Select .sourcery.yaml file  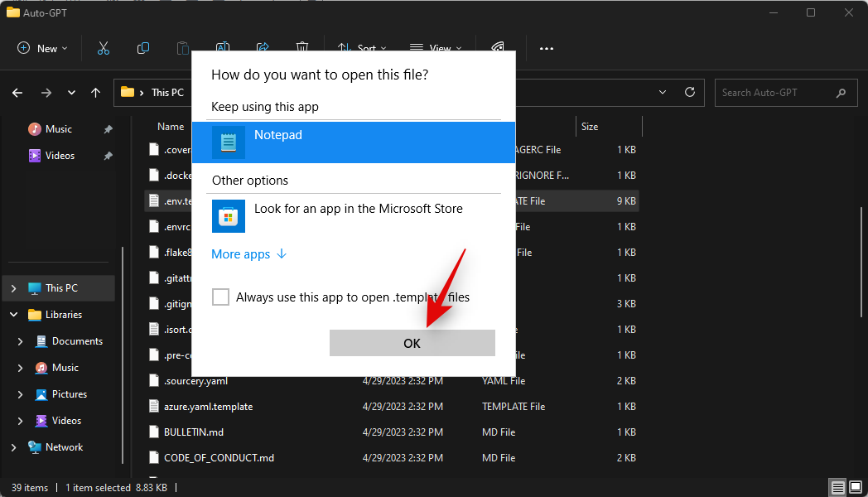tap(195, 381)
